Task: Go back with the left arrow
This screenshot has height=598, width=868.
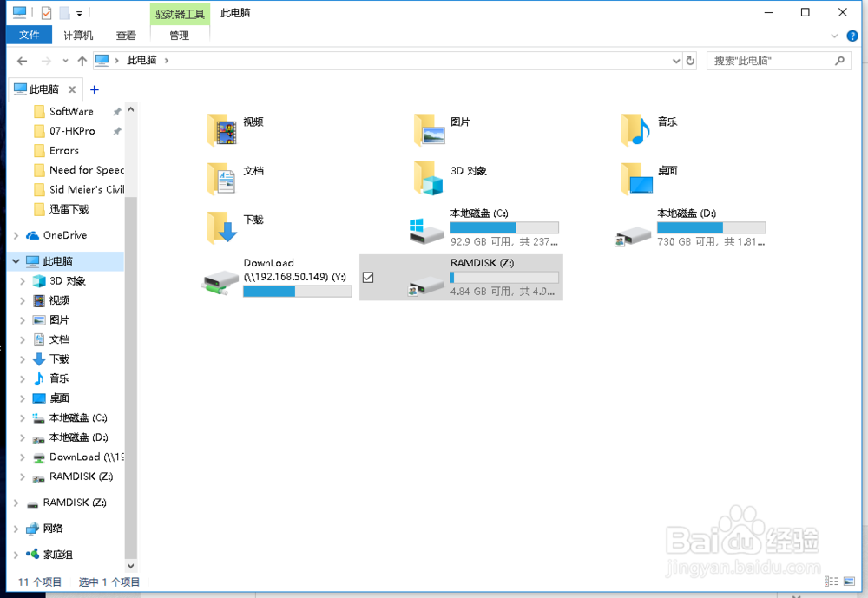Action: (x=23, y=61)
